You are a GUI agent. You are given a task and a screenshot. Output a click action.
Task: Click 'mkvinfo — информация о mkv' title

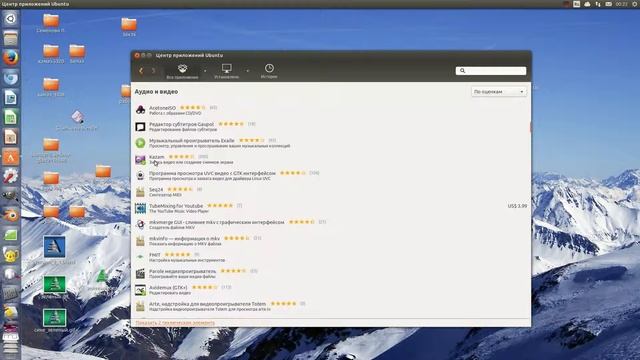point(184,238)
